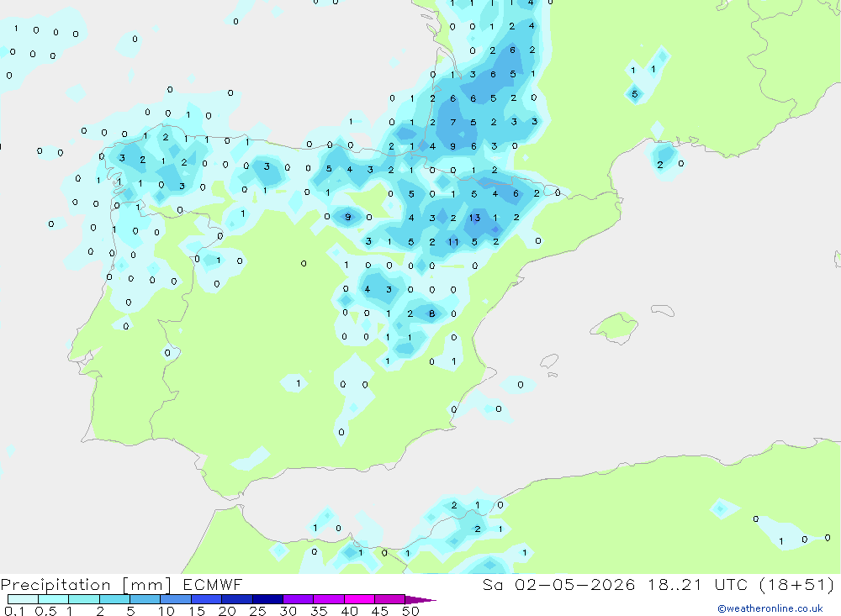Select the legend swatch between 20 and 25

(237, 599)
